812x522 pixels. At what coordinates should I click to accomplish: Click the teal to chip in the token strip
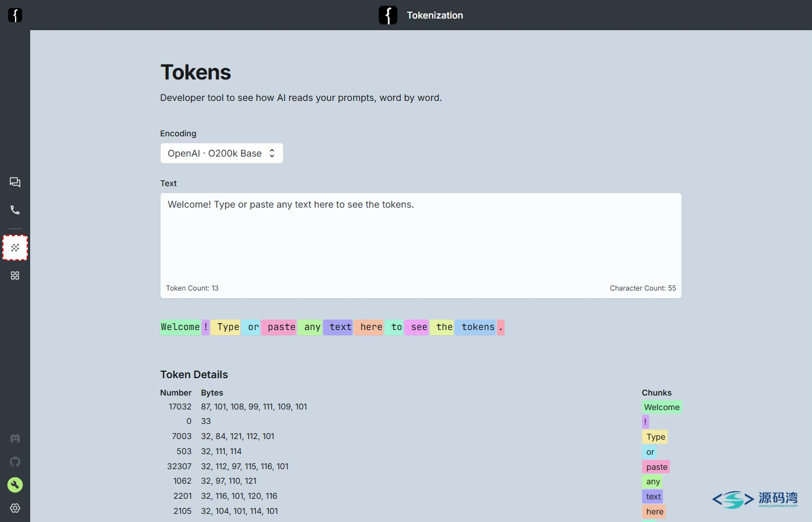pos(394,327)
